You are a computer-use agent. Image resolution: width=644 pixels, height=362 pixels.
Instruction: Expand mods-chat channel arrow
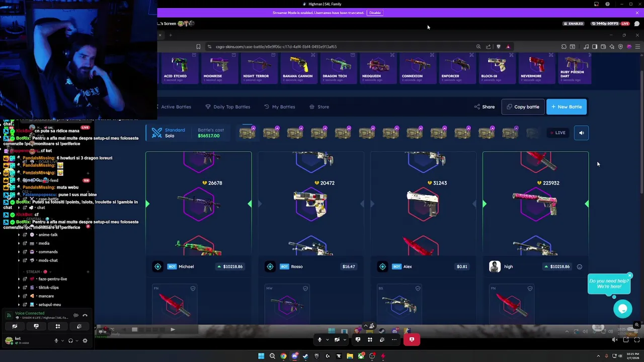click(x=19, y=260)
